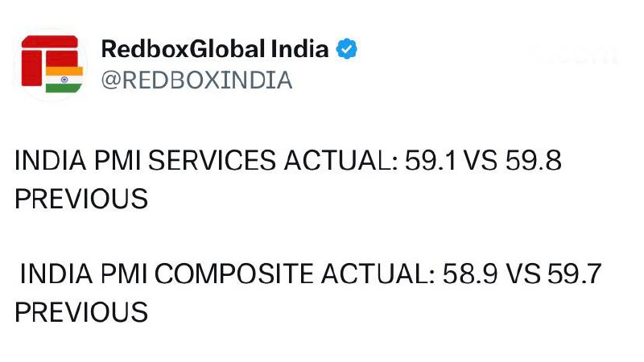Click the services previous value 59.8

click(534, 162)
